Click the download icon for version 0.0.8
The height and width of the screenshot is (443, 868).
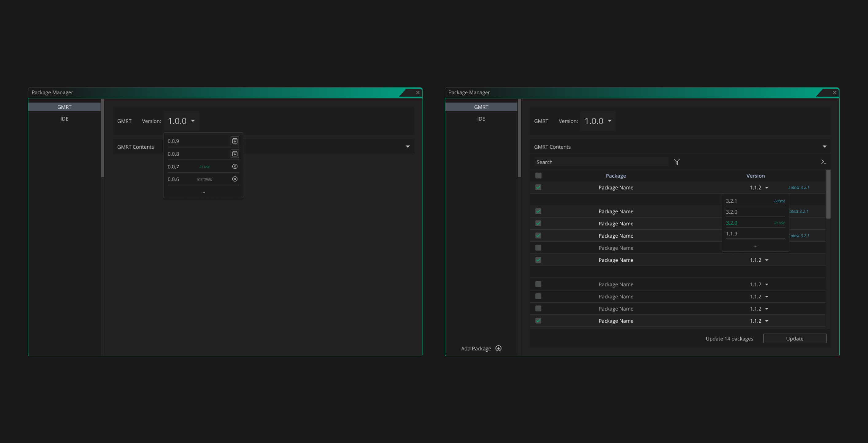point(235,154)
